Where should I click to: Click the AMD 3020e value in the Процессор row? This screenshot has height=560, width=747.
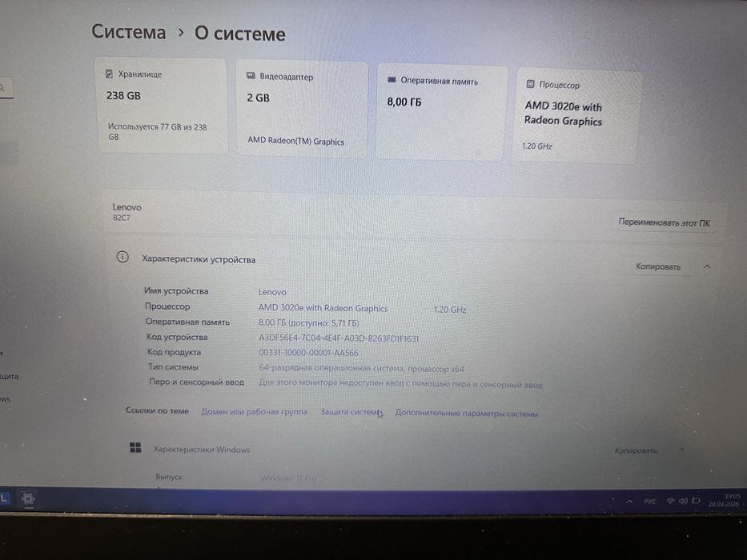(x=323, y=308)
